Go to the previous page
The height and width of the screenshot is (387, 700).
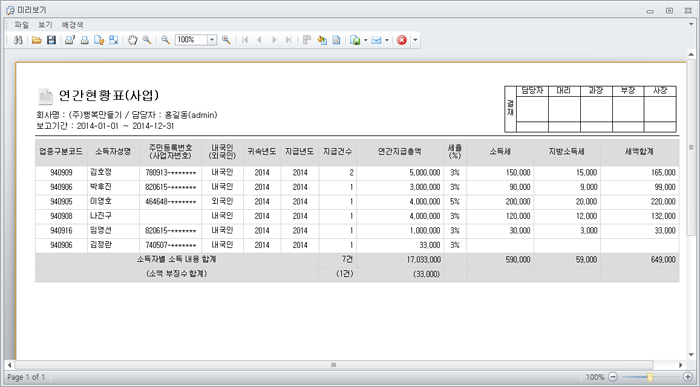coord(259,40)
